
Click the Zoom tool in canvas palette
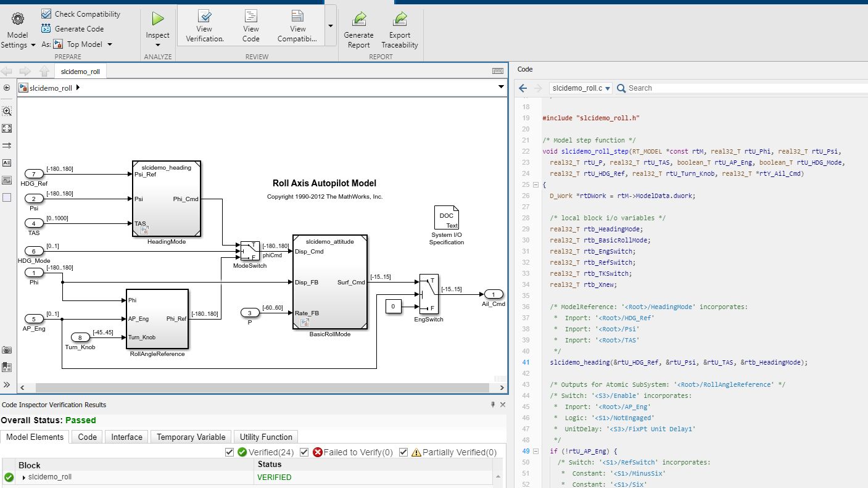(7, 111)
